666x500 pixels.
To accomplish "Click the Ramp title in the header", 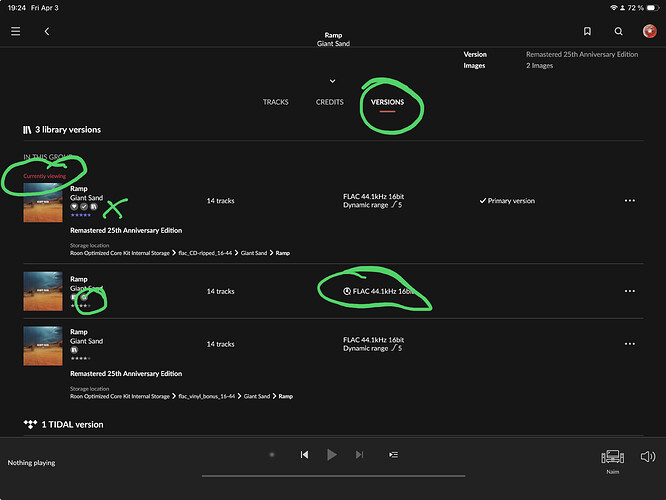I will tap(333, 35).
